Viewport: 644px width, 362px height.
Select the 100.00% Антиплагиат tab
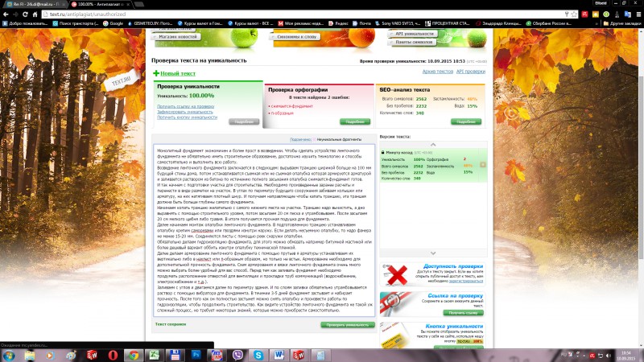coord(101,4)
